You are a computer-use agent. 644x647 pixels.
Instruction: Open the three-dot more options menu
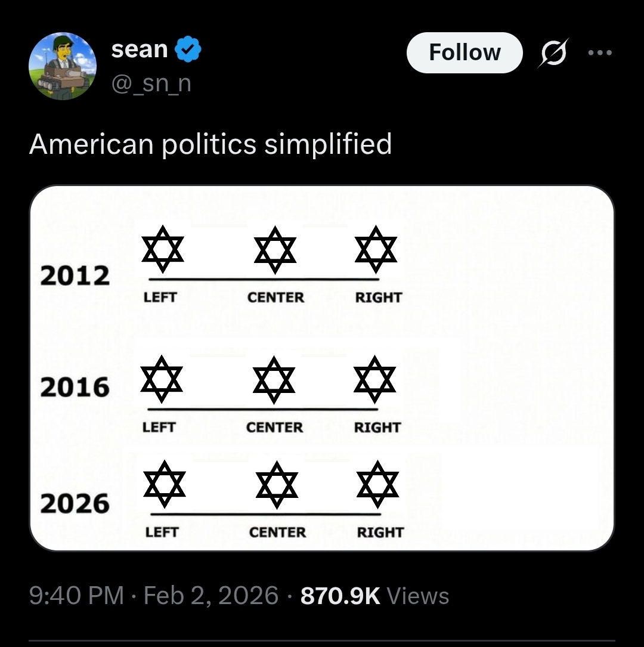coord(599,52)
